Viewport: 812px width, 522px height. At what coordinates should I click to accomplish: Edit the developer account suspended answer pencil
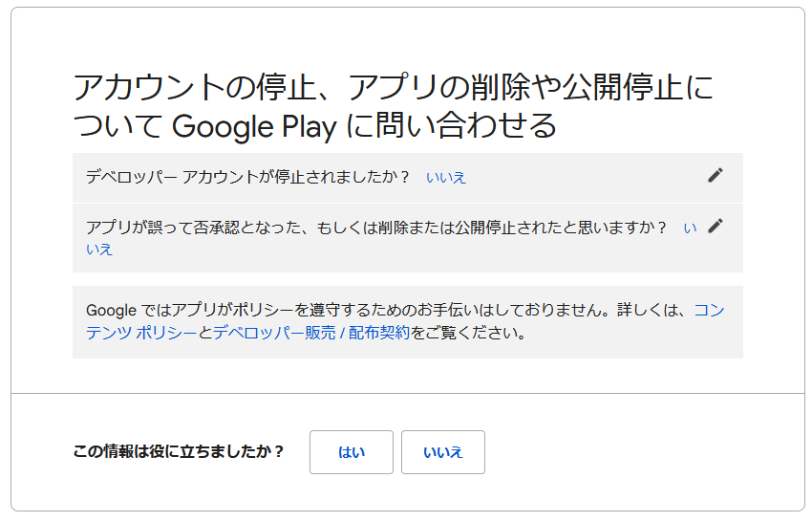716,176
